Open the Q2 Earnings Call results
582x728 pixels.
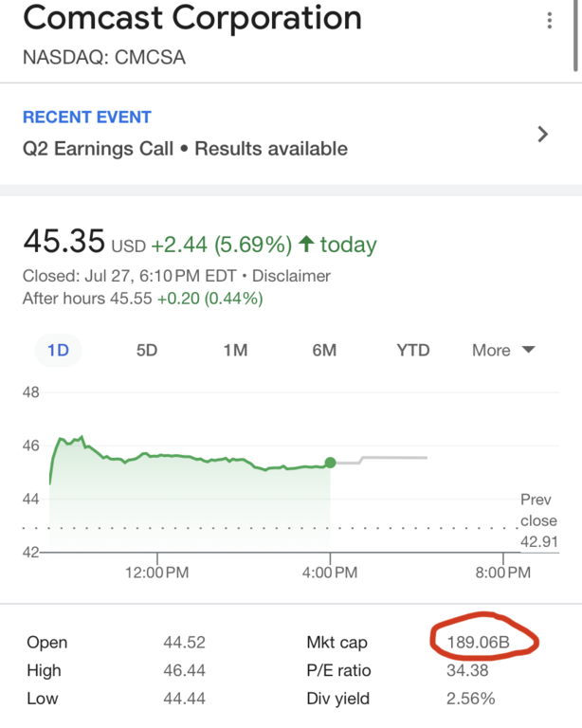tap(185, 149)
